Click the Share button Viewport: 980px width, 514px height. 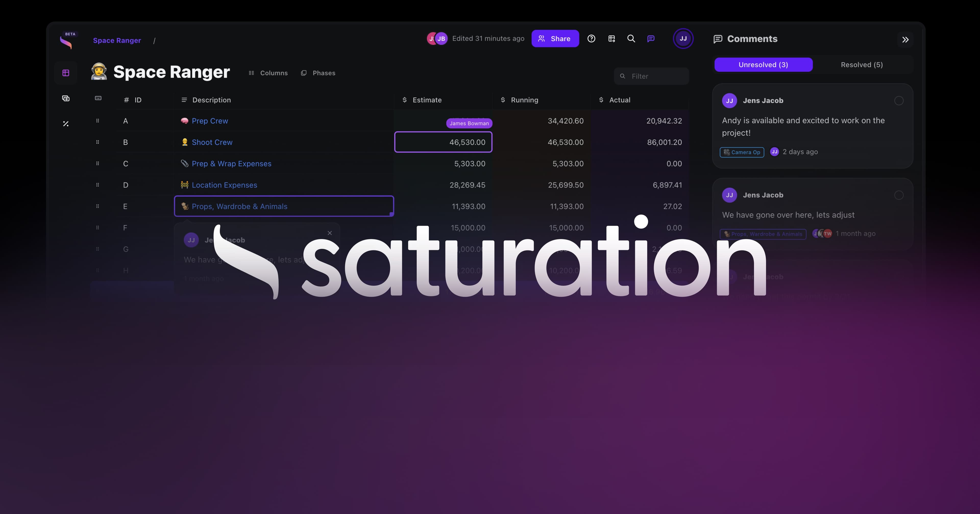pos(555,38)
